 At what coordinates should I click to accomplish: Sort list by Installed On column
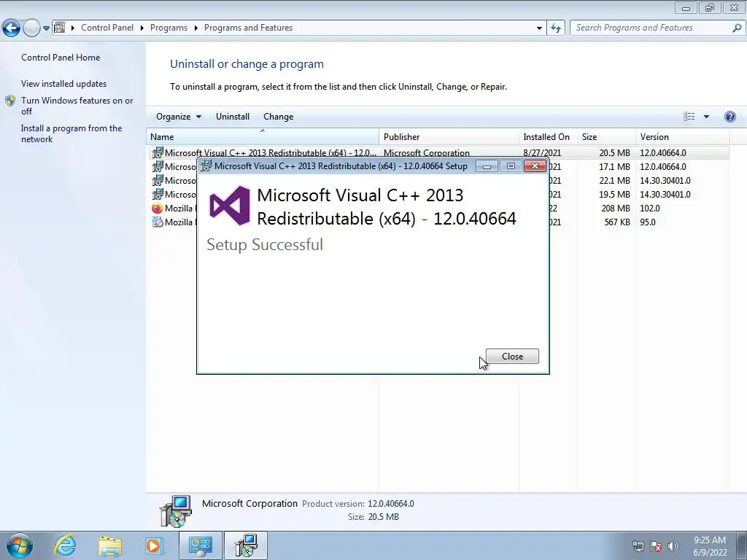[x=548, y=136]
